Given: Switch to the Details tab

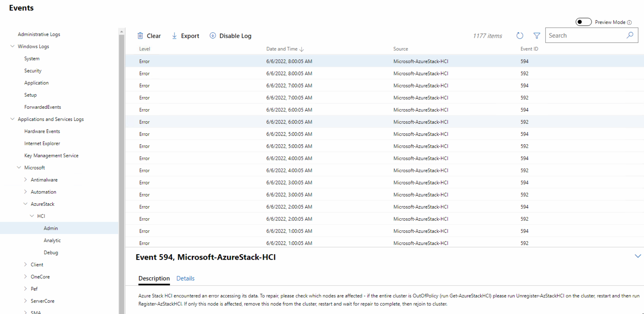Looking at the screenshot, I should point(185,278).
